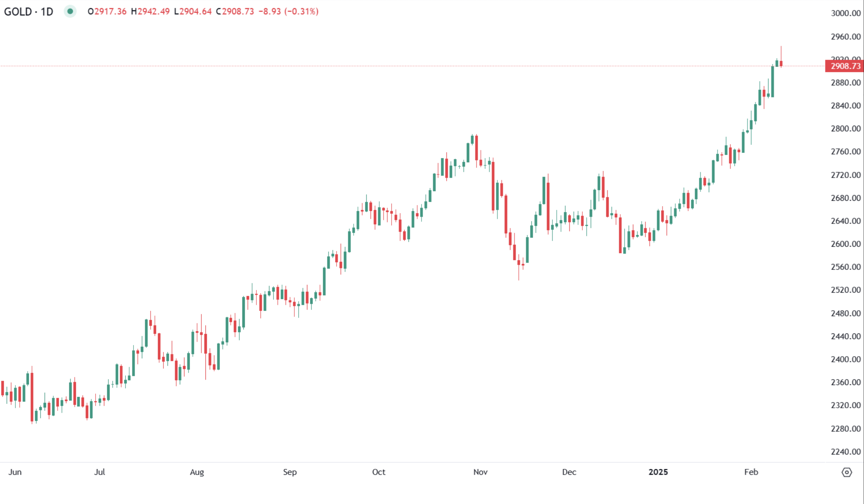
Task: Click the 3000.00 price axis label
Action: pyautogui.click(x=845, y=13)
